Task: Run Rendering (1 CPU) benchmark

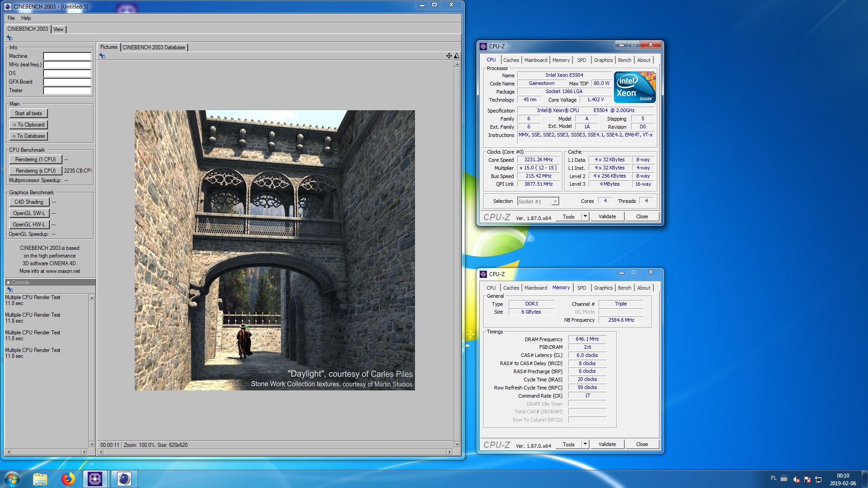Action: click(35, 160)
